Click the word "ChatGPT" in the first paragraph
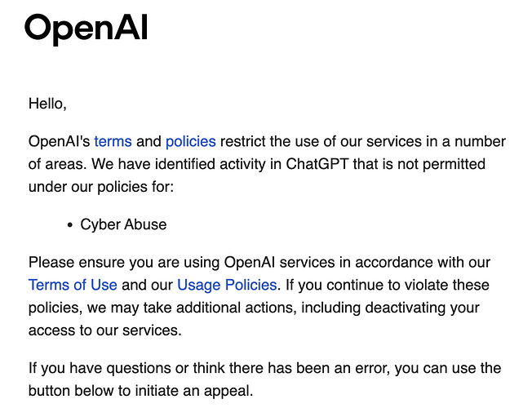 (317, 164)
